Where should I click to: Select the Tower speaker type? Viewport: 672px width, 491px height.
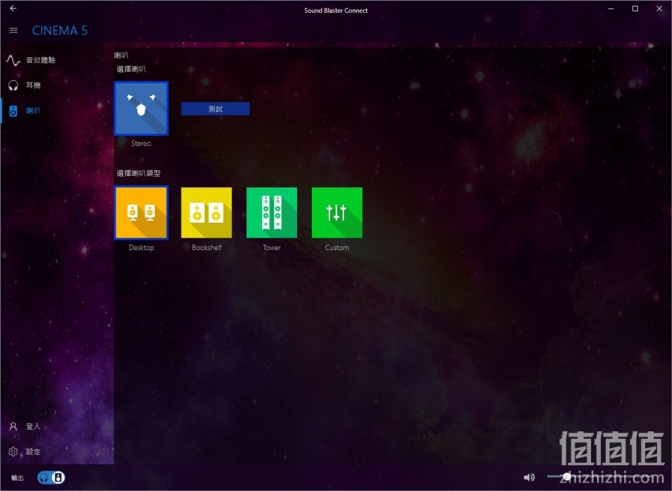coord(272,213)
